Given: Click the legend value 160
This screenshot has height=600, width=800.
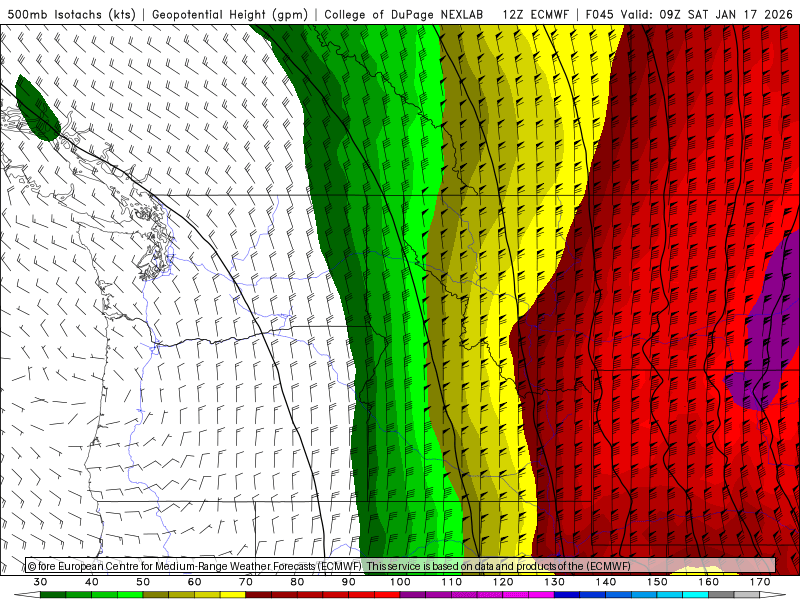Looking at the screenshot, I should click(x=709, y=582).
